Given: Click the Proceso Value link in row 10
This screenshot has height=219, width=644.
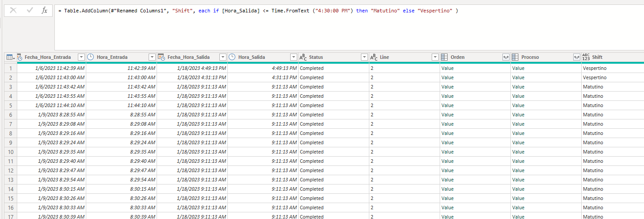Looking at the screenshot, I should [x=518, y=152].
